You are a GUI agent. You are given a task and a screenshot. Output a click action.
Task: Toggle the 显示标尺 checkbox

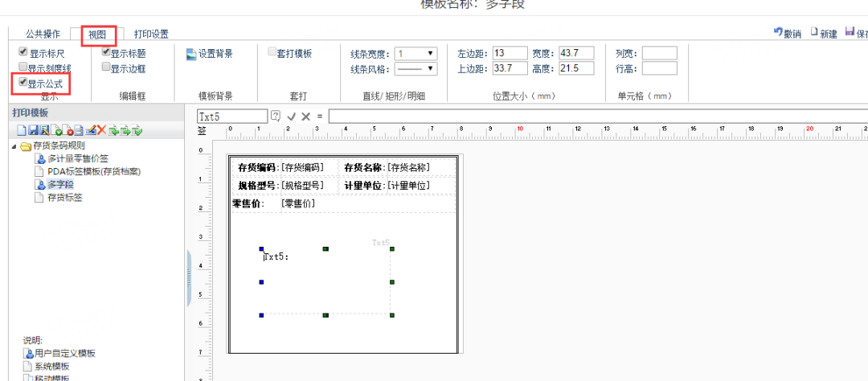tap(23, 52)
